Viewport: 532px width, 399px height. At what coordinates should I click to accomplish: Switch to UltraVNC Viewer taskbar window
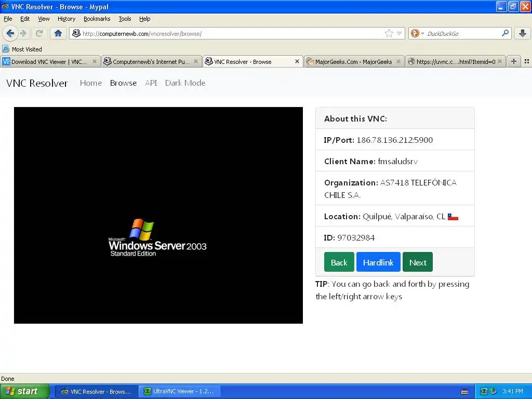click(x=179, y=391)
